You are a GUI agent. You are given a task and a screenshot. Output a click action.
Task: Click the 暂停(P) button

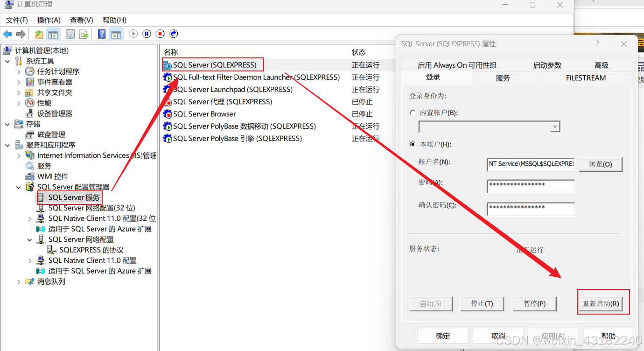pos(535,303)
